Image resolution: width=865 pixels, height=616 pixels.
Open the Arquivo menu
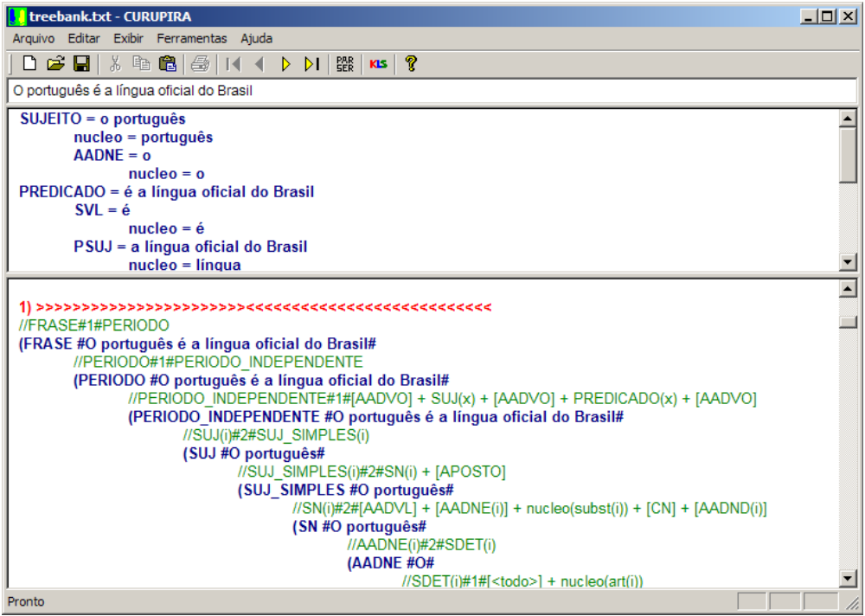click(33, 38)
